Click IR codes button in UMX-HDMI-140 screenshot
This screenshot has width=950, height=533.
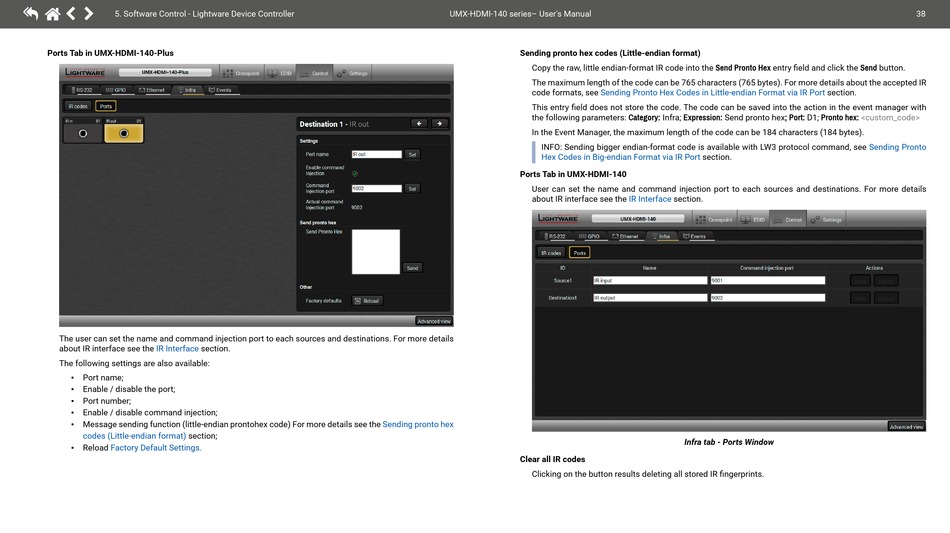pyautogui.click(x=551, y=253)
